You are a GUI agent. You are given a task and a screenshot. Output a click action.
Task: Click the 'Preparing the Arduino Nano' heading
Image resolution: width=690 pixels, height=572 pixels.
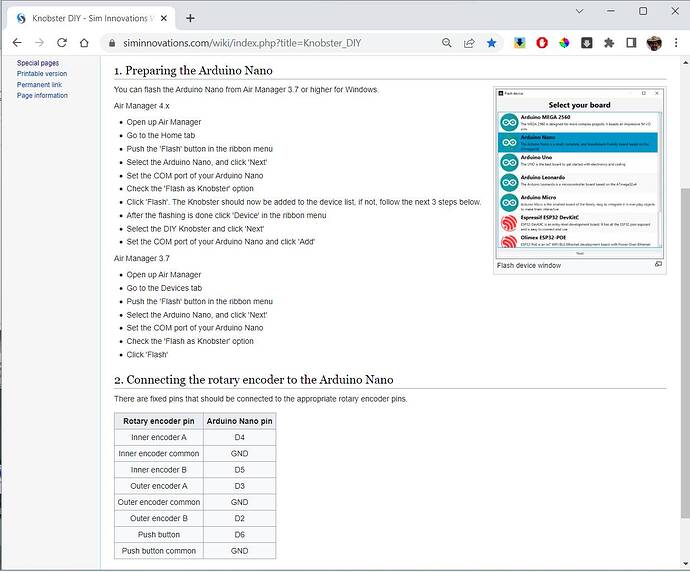pos(193,70)
